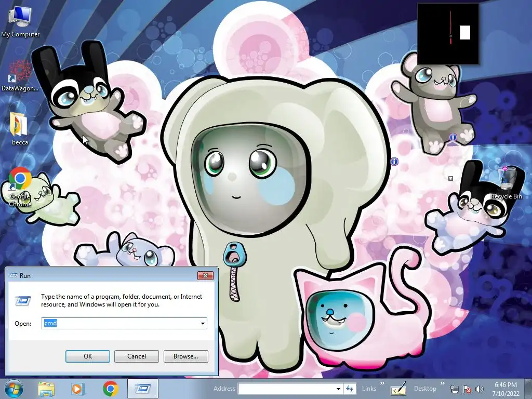This screenshot has width=532, height=399.
Task: Open the Recycle Bin icon
Action: click(506, 183)
